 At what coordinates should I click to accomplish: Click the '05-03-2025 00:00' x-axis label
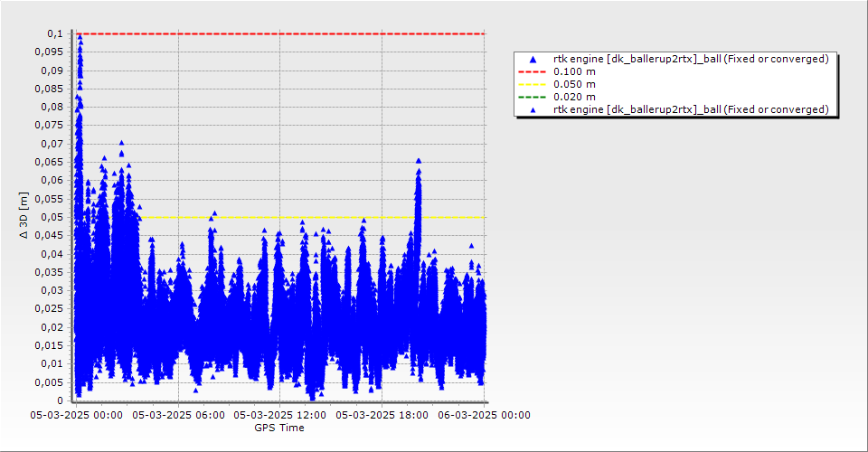click(x=76, y=415)
